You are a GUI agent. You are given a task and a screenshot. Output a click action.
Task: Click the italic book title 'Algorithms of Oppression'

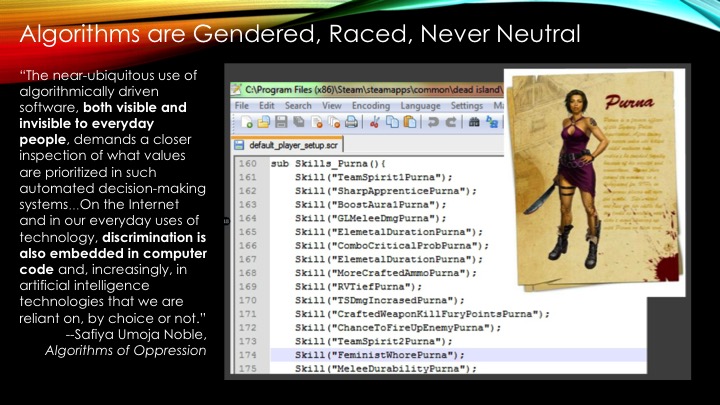click(x=125, y=350)
